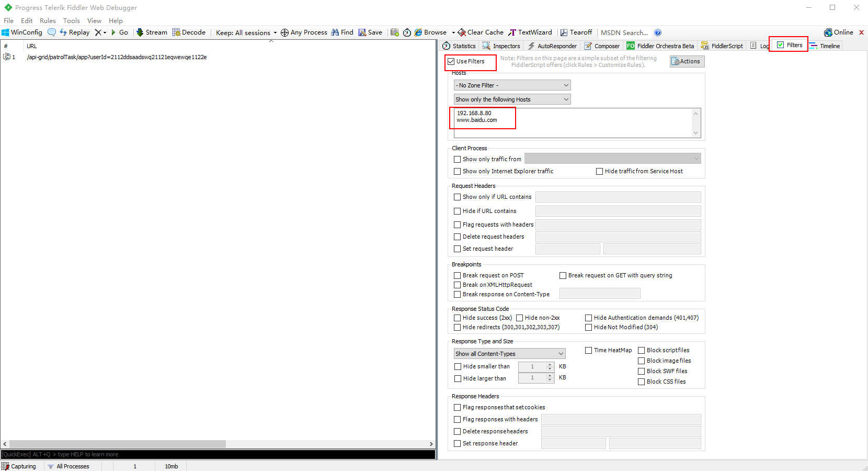
Task: Open Keep: All sessions dropdown
Action: click(246, 32)
